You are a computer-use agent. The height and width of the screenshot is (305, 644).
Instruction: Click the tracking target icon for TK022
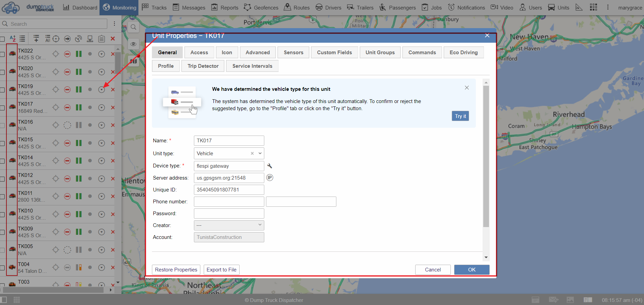pyautogui.click(x=56, y=54)
